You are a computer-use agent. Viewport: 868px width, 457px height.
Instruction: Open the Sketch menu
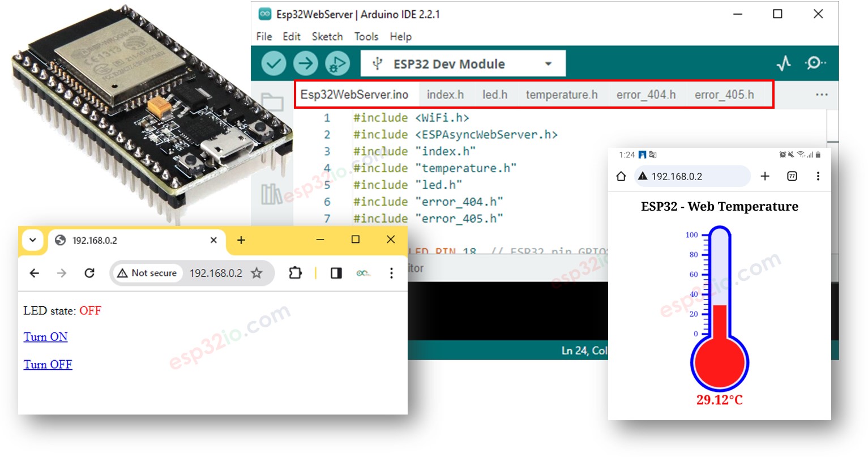point(327,37)
